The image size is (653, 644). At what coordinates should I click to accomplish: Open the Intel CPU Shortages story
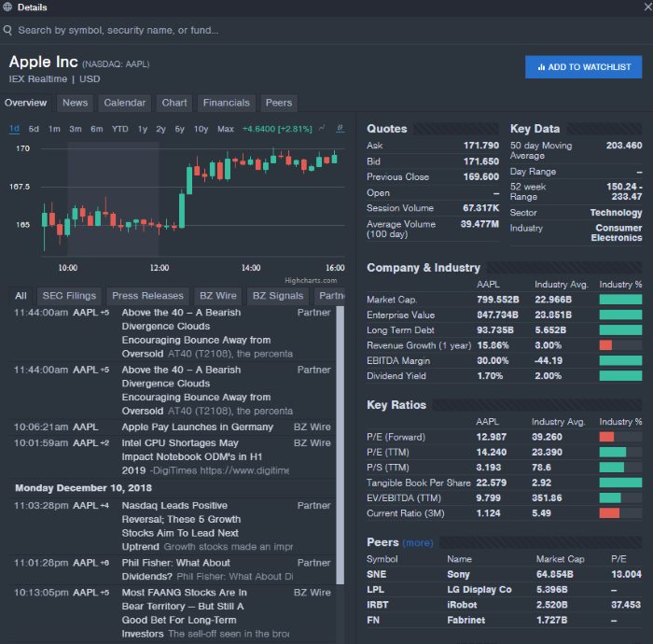[x=191, y=456]
